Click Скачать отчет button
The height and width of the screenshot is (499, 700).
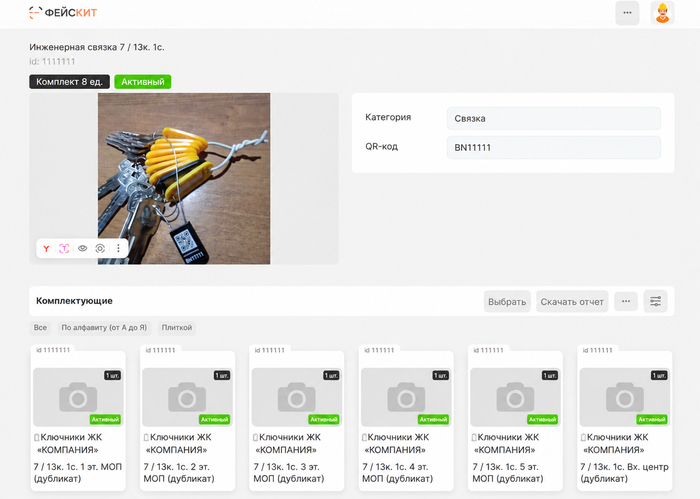point(572,301)
